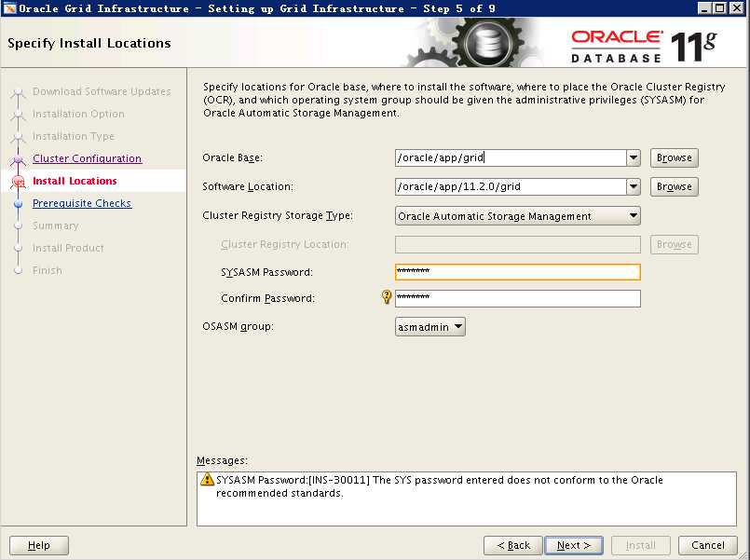The image size is (750, 560).
Task: Jump to Prerequisite Checks step
Action: pyautogui.click(x=82, y=203)
